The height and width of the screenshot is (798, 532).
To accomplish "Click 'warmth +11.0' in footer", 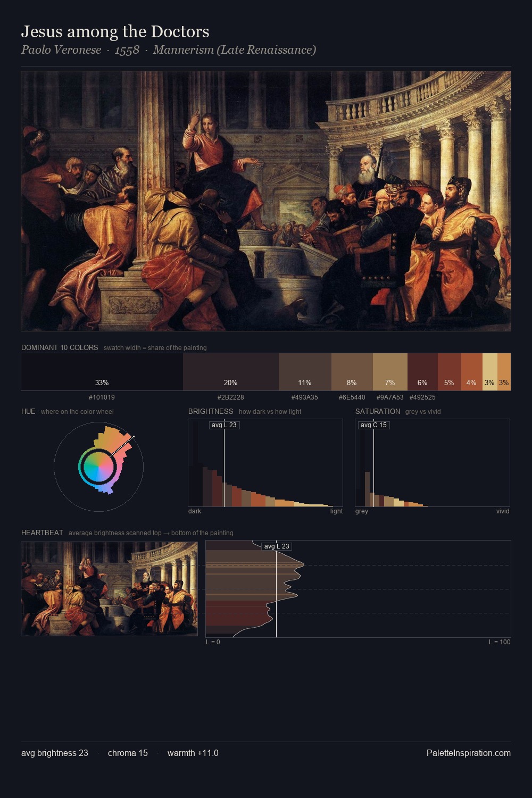I will click(x=193, y=753).
